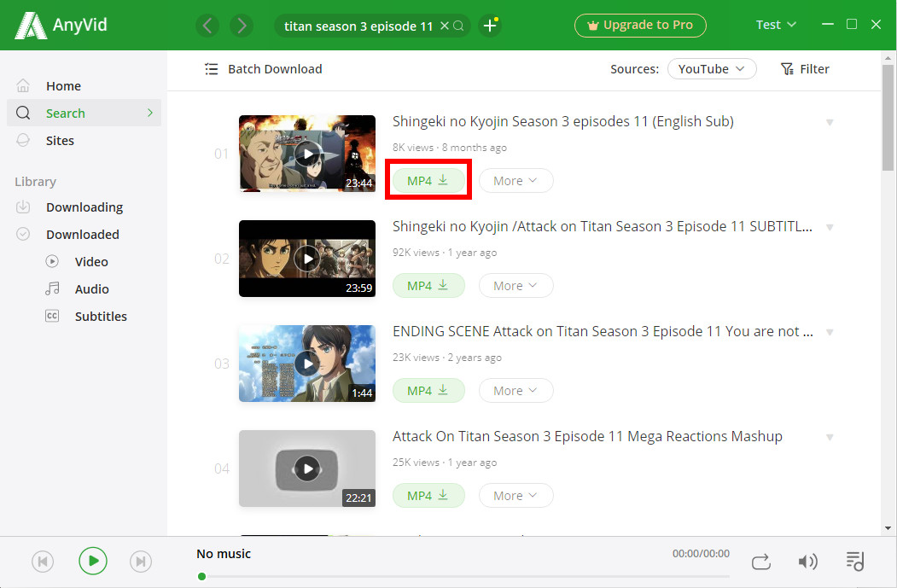The width and height of the screenshot is (897, 588).
Task: Go forward with the right arrow button
Action: click(x=242, y=26)
